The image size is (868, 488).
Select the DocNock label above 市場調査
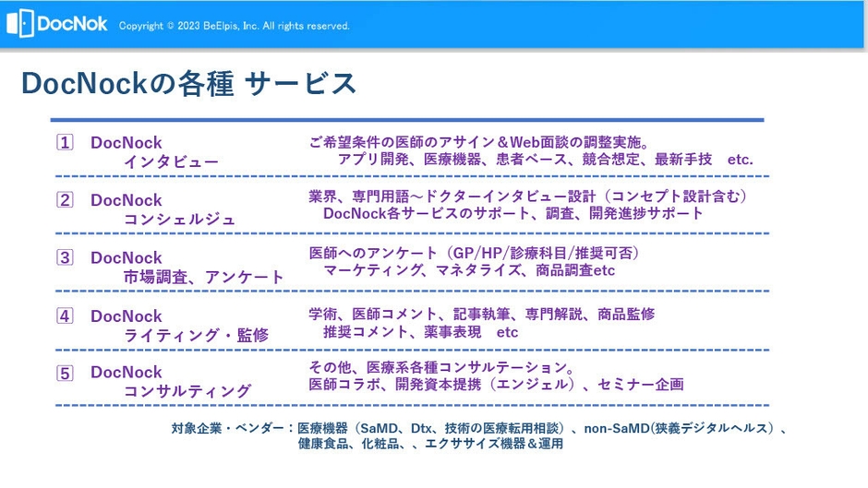tap(127, 257)
